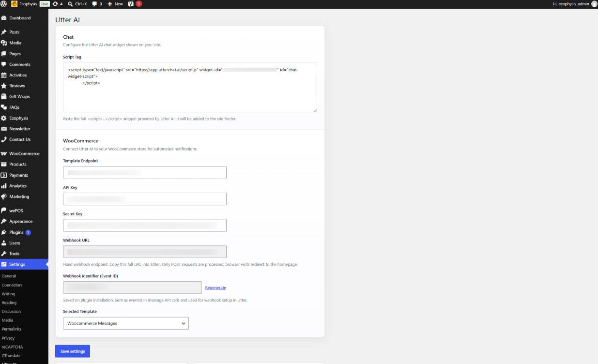The width and height of the screenshot is (598, 364).
Task: Click the Analytics bar chart icon in sidebar
Action: coord(4,186)
